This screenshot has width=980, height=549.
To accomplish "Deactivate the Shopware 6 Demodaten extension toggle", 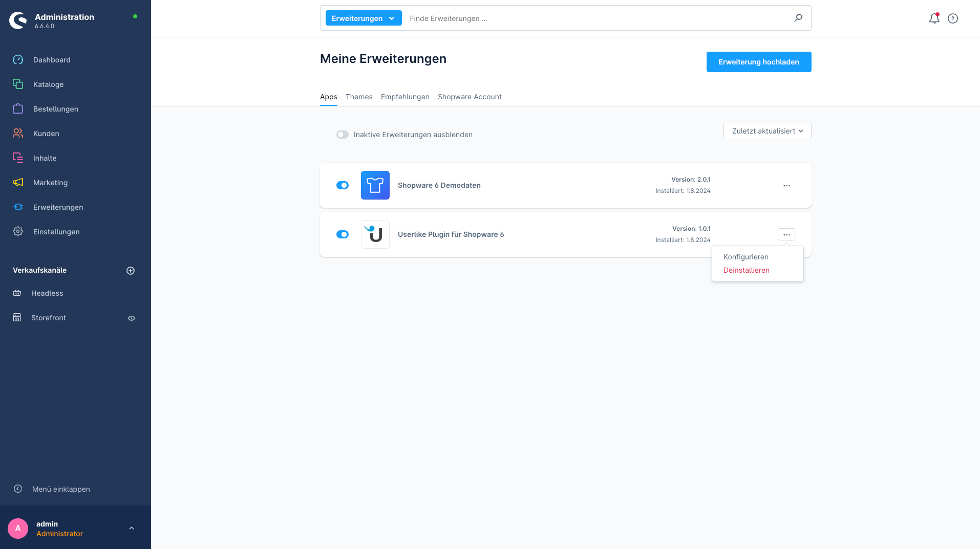I will [343, 185].
